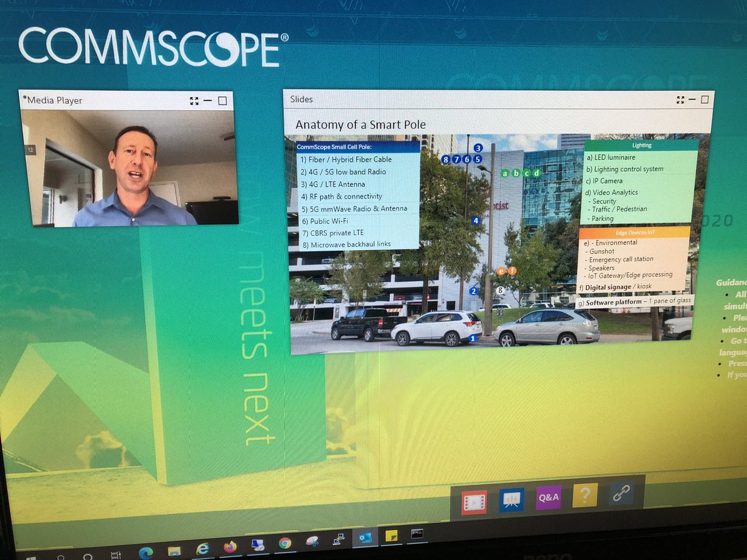Open Firefox from the taskbar
Image resolution: width=747 pixels, height=560 pixels.
click(230, 547)
